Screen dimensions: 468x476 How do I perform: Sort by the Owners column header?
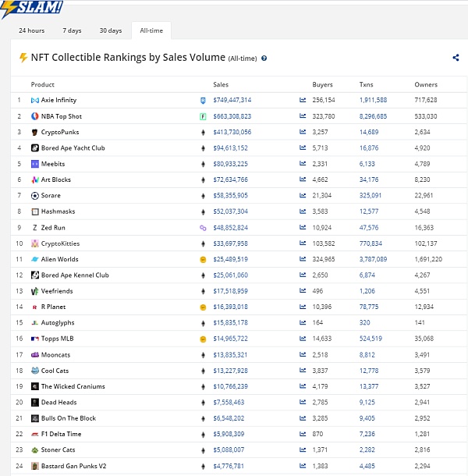click(x=426, y=85)
